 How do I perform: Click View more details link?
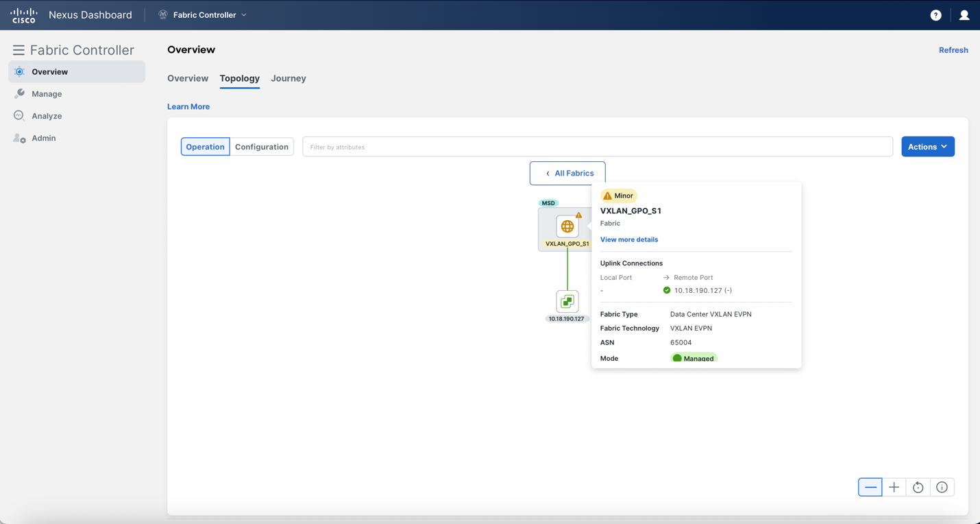click(629, 239)
